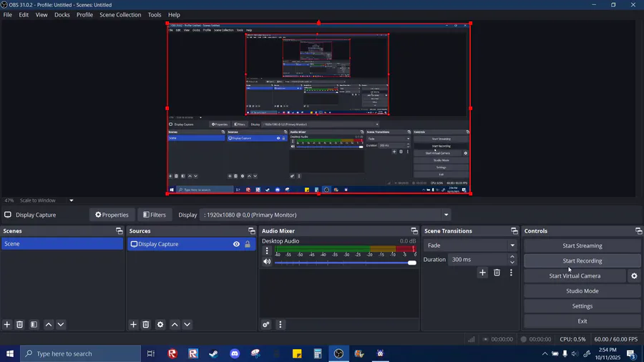Select Scene in Scenes list
644x362 pixels.
[x=62, y=243]
